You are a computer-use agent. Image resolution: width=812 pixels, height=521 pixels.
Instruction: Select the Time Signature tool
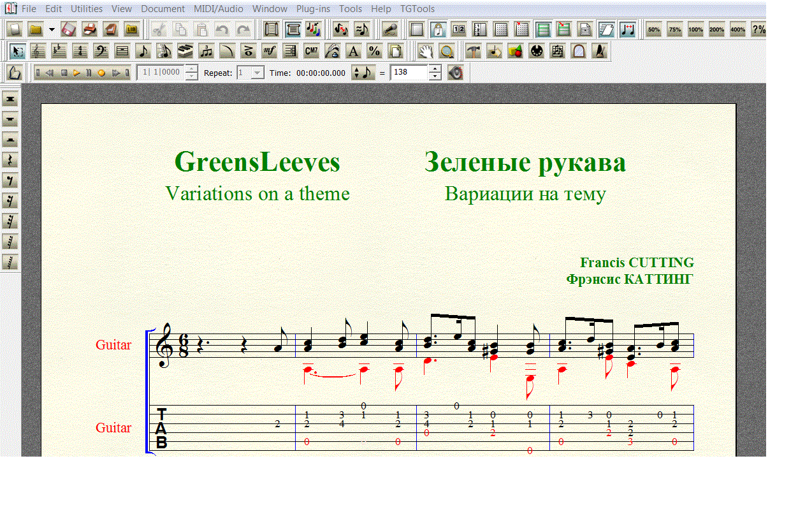coord(80,51)
